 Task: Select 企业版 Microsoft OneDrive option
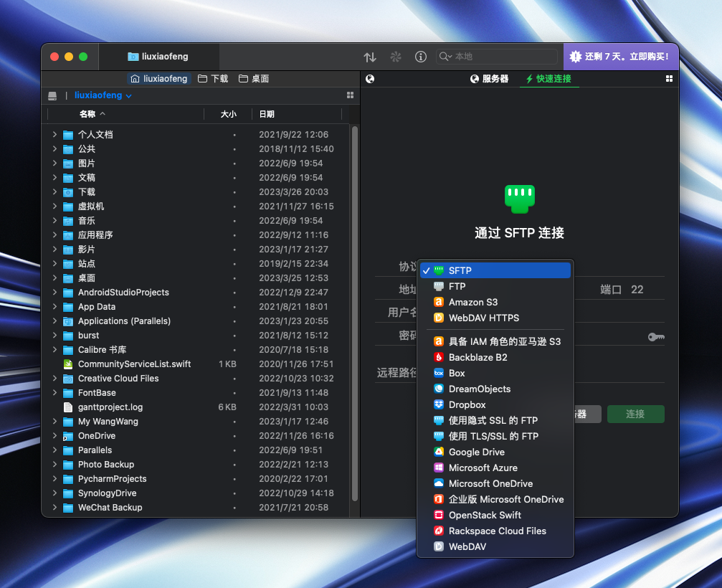pos(495,499)
